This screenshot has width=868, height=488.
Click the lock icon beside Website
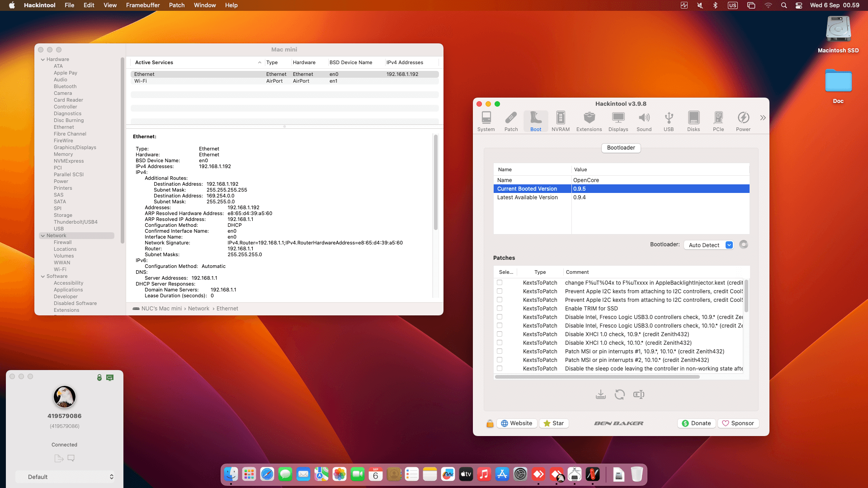490,423
